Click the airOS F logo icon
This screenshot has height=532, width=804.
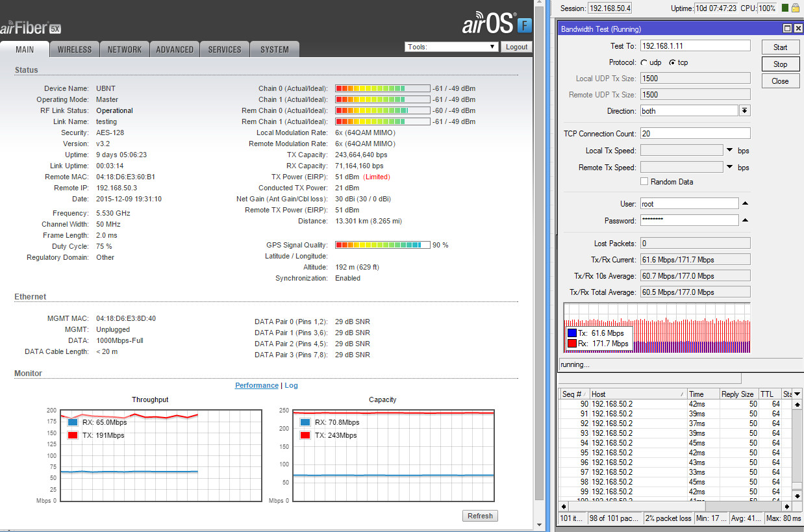point(525,25)
